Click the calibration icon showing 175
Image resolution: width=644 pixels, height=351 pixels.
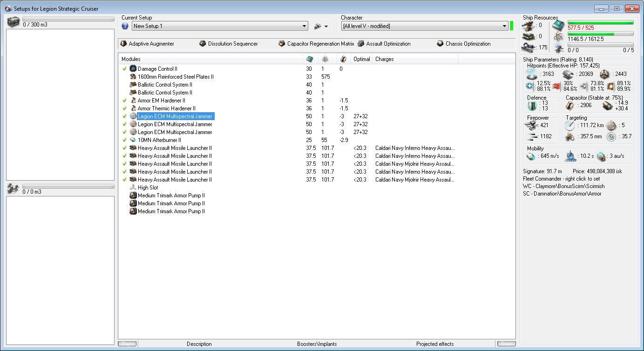(529, 47)
